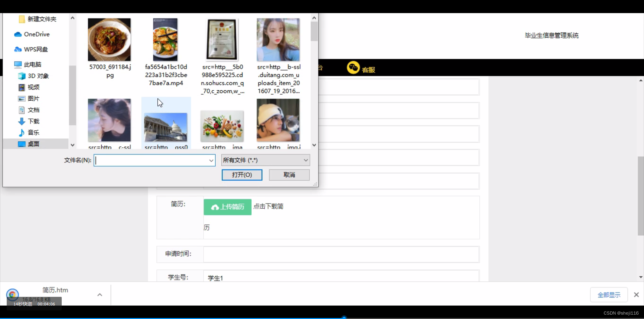Image resolution: width=644 pixels, height=319 pixels.
Task: Select 桌面 in the sidebar
Action: pos(34,144)
